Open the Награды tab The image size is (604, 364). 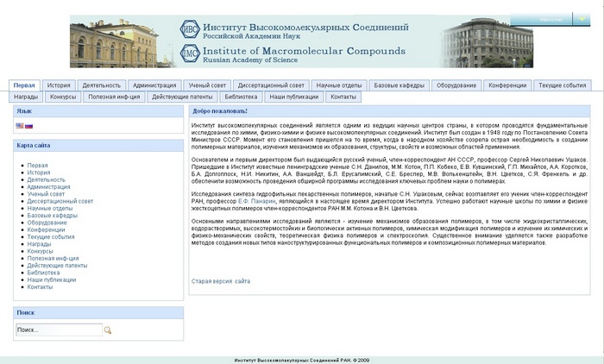click(26, 97)
